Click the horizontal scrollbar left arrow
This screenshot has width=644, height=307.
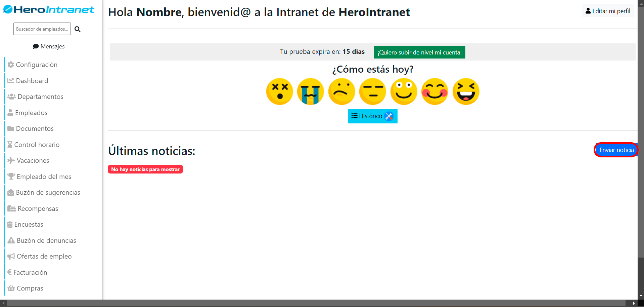[4, 303]
